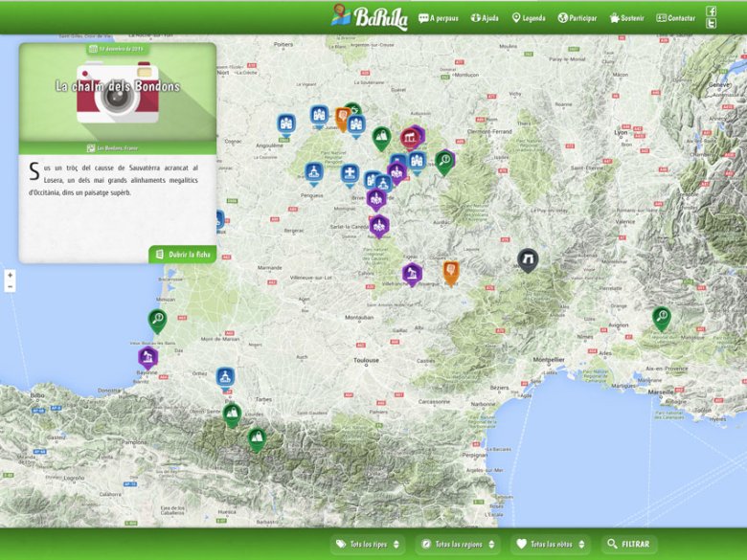Select orange marker near Saint-Junien
The image size is (747, 560).
click(x=342, y=119)
